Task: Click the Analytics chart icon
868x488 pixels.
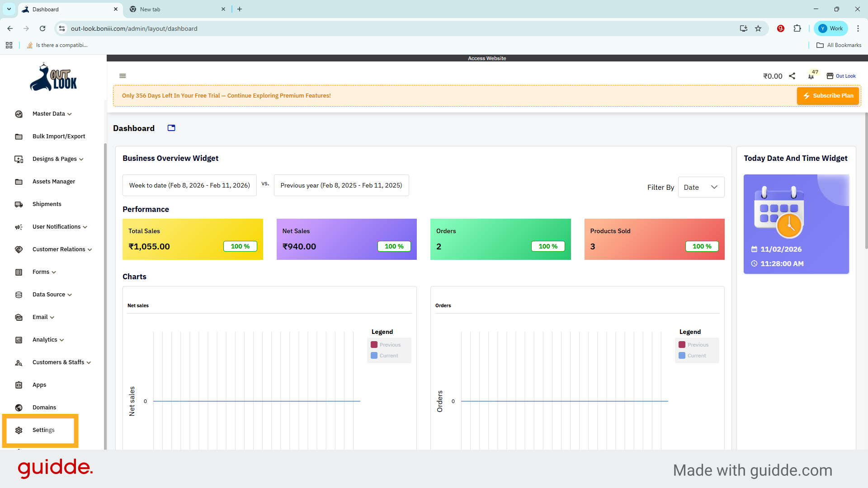Action: tap(19, 340)
